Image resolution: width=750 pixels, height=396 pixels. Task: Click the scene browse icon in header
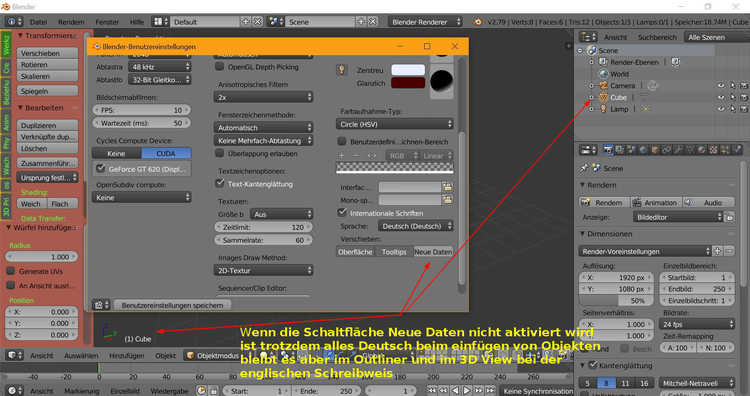coord(275,22)
